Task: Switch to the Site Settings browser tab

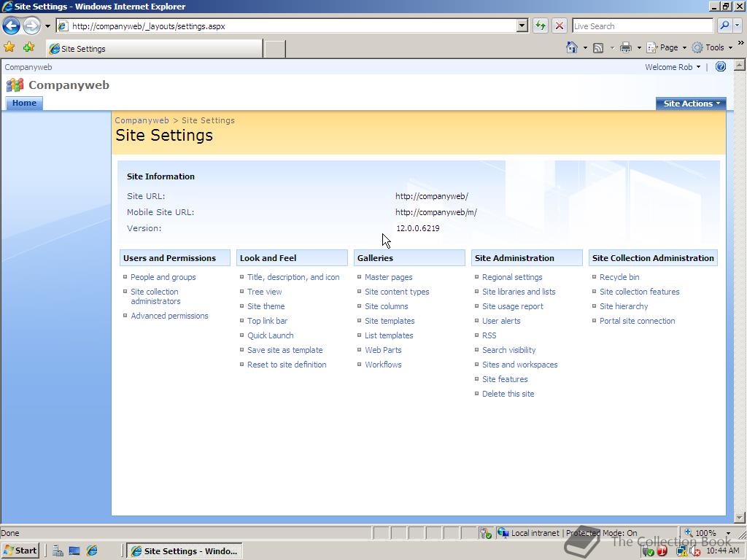Action: click(155, 49)
